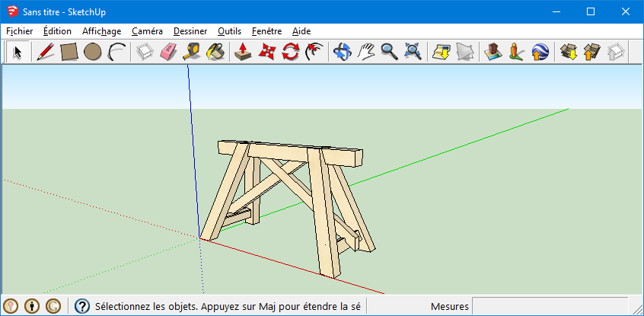Screen dimensions: 644x316
Task: Open the Fichier menu
Action: pos(19,31)
